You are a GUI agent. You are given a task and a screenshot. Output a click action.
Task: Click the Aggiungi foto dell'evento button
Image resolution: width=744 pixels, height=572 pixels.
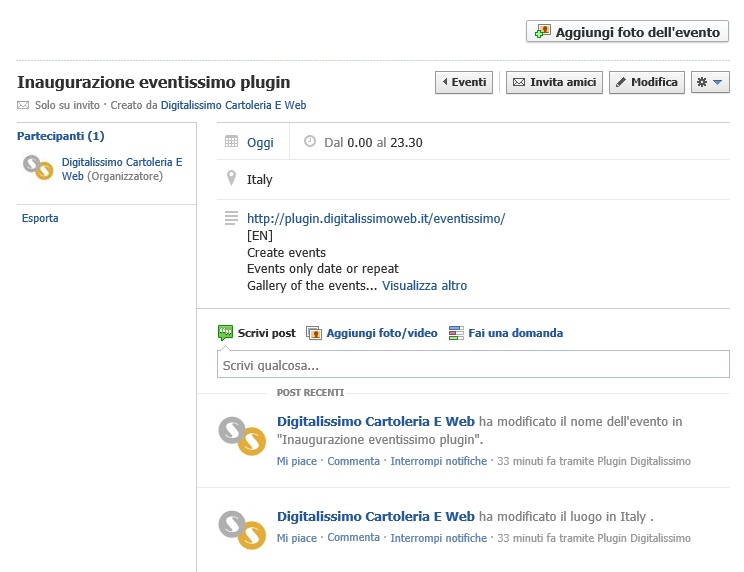(x=627, y=32)
